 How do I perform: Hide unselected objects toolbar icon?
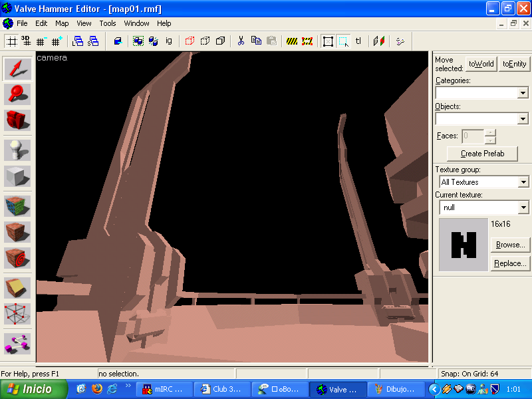point(205,41)
